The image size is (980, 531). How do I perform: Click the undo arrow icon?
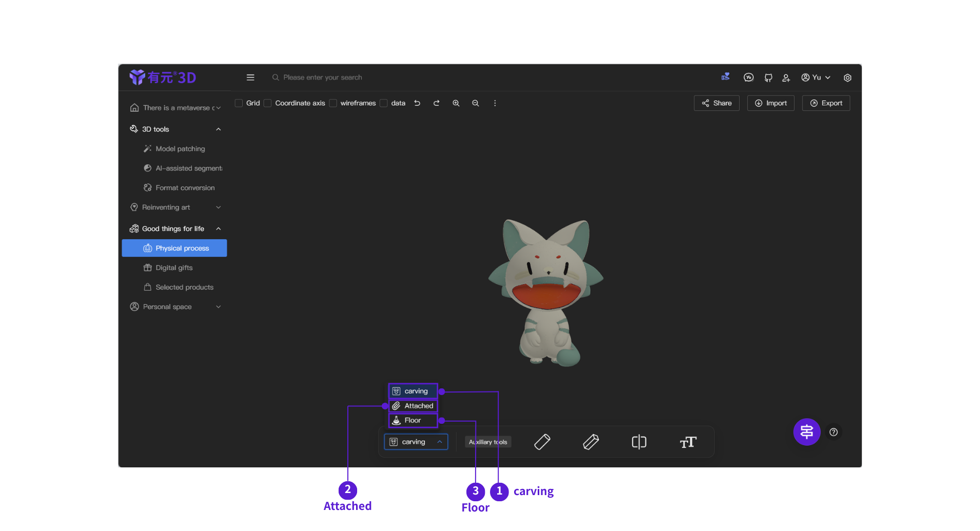point(417,103)
